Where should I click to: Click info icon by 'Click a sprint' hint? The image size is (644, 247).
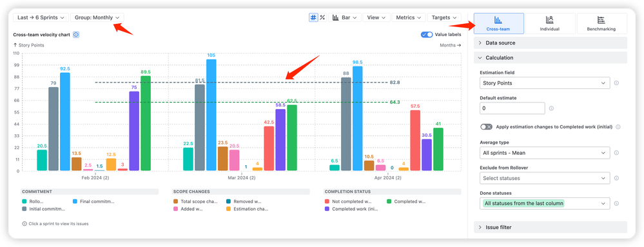tap(24, 224)
